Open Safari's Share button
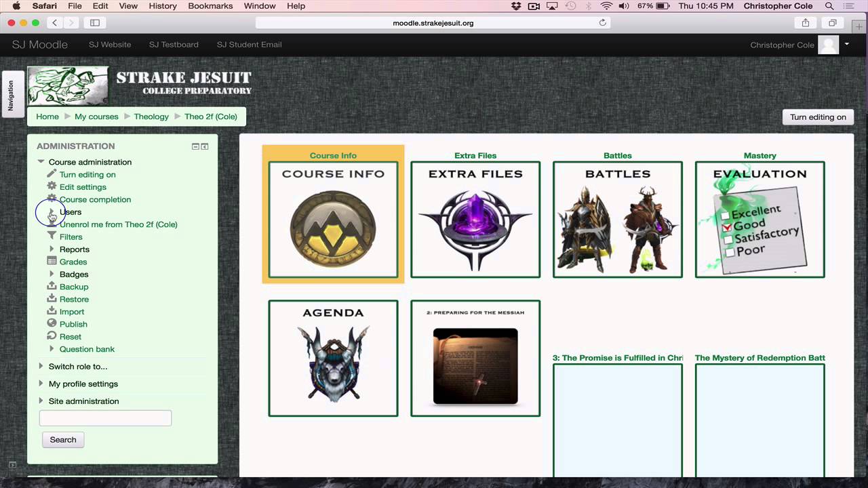This screenshot has height=488, width=868. click(x=806, y=22)
